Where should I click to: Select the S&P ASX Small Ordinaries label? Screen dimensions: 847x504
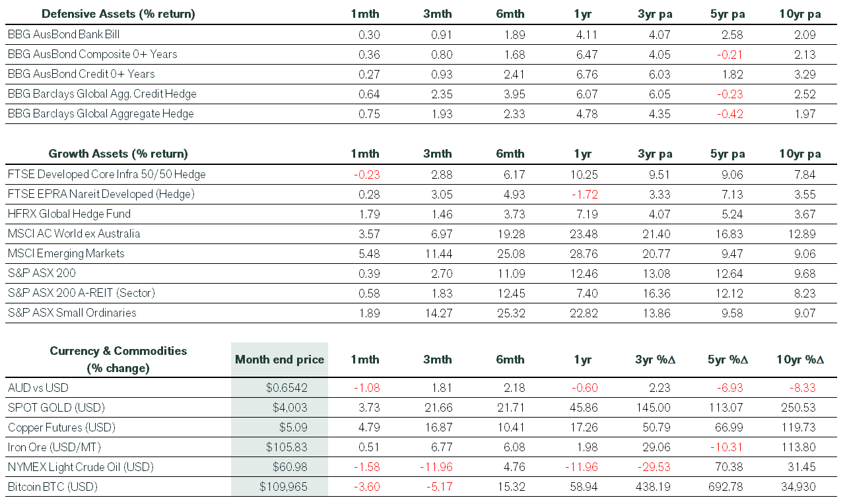tap(72, 313)
